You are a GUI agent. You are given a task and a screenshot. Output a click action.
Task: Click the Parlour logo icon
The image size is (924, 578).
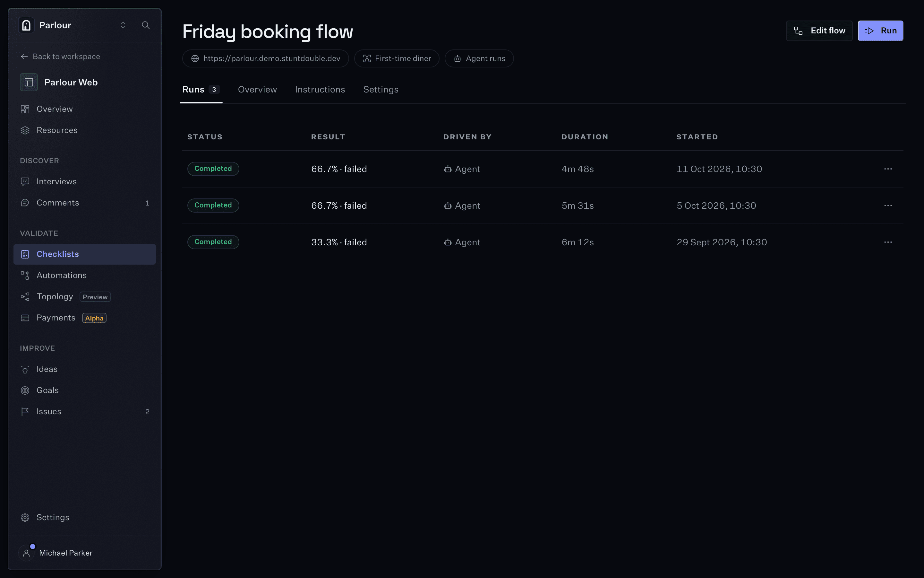click(x=26, y=25)
